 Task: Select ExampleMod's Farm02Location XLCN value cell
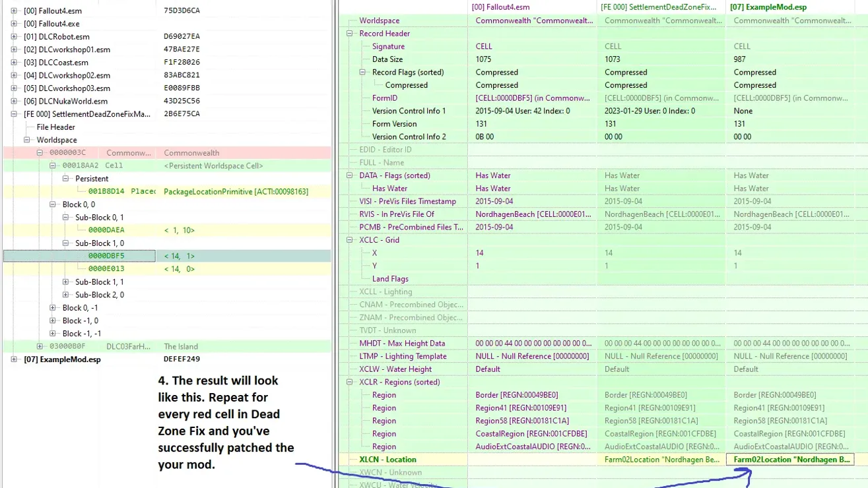tap(790, 460)
